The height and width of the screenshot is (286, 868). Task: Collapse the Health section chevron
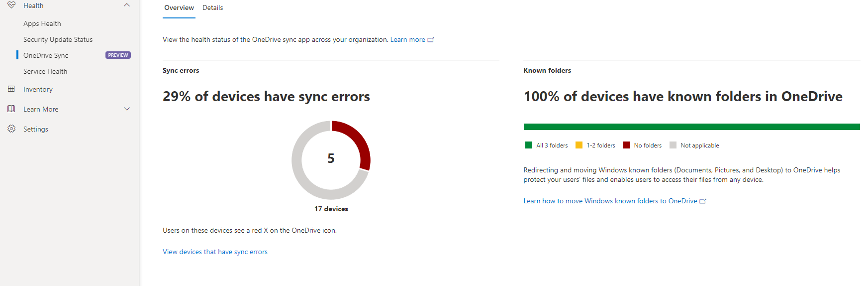(127, 5)
